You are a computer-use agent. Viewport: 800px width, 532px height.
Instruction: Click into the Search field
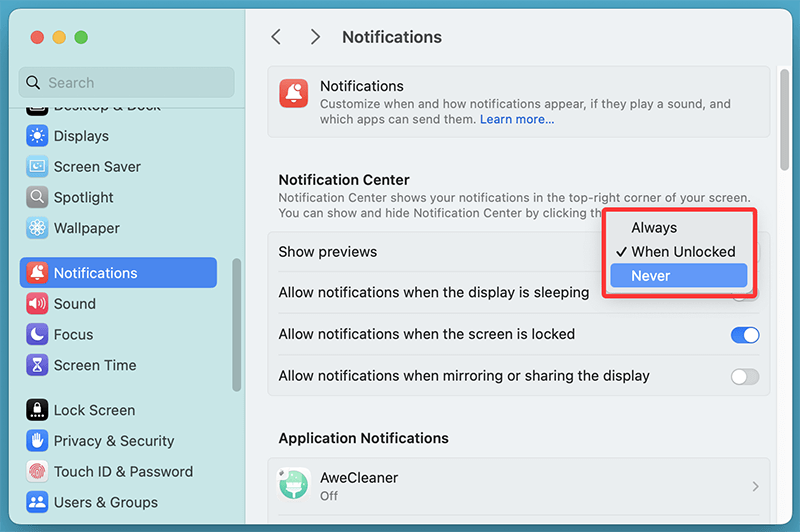tap(127, 83)
